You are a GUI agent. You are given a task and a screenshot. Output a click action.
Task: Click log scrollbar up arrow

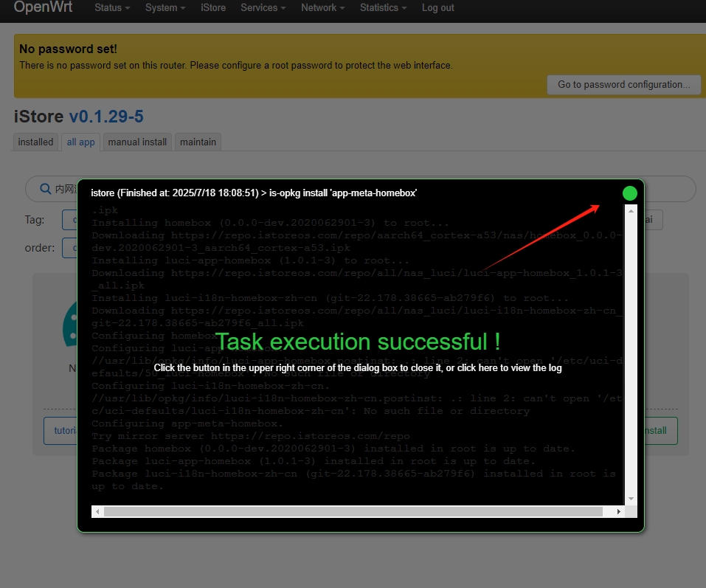[631, 211]
